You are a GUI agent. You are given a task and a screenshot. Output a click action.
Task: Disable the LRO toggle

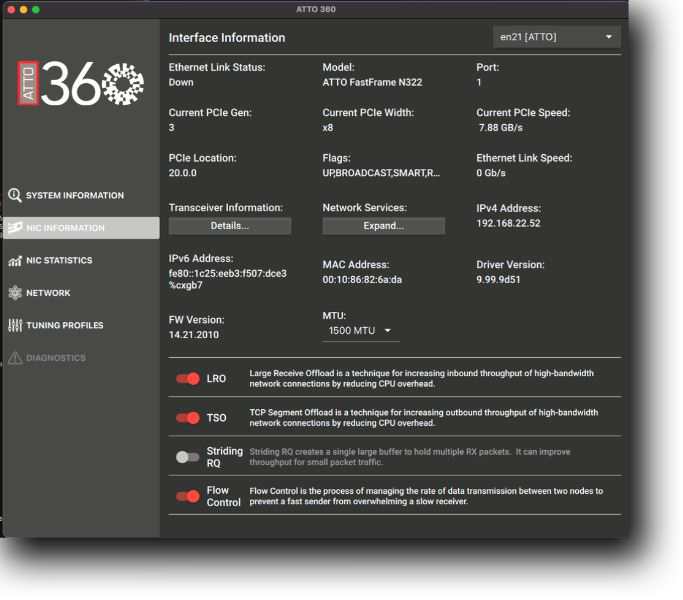[188, 378]
